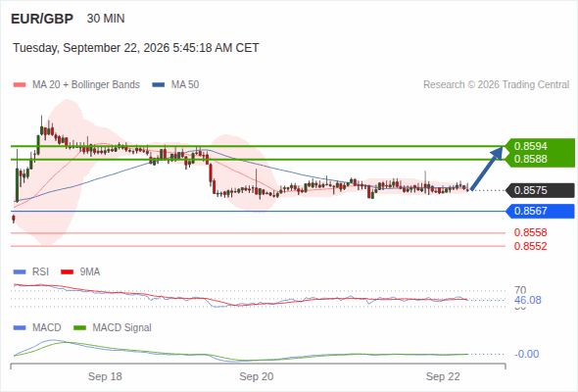Click the 0.8575 current price tag

click(540, 190)
